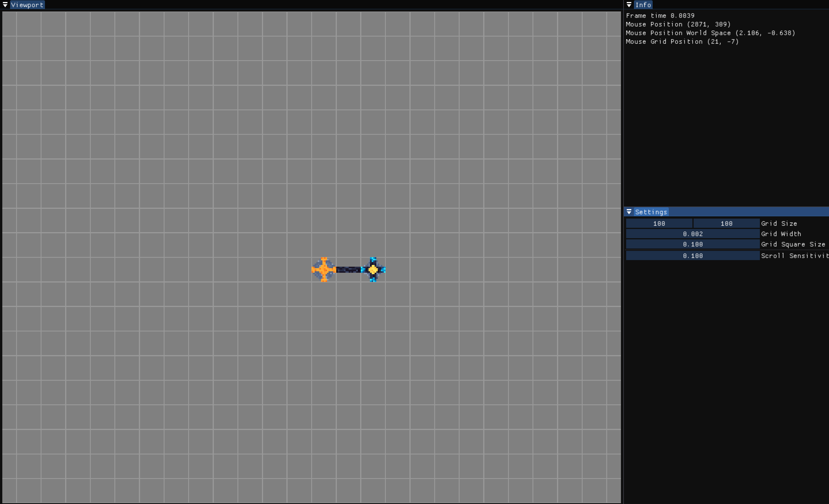Click the orange cross sprite
This screenshot has width=829, height=504.
click(x=324, y=270)
